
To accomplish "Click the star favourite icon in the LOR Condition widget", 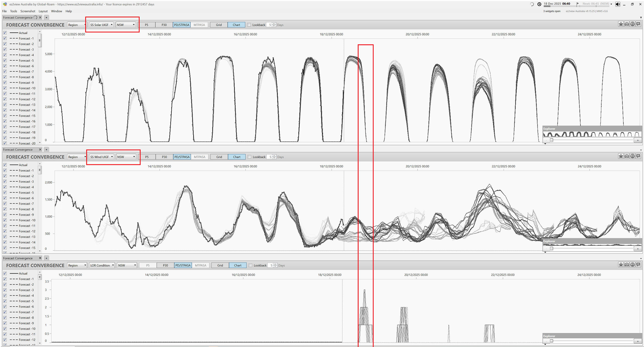I will [621, 265].
